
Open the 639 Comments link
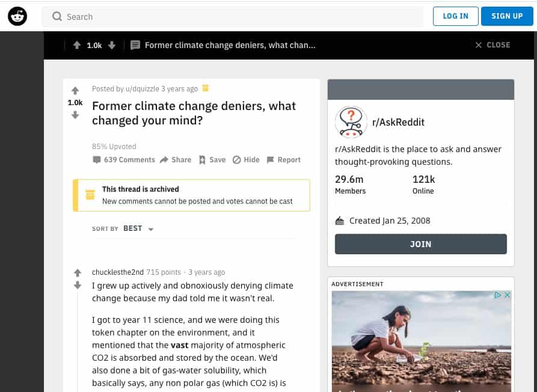click(124, 160)
